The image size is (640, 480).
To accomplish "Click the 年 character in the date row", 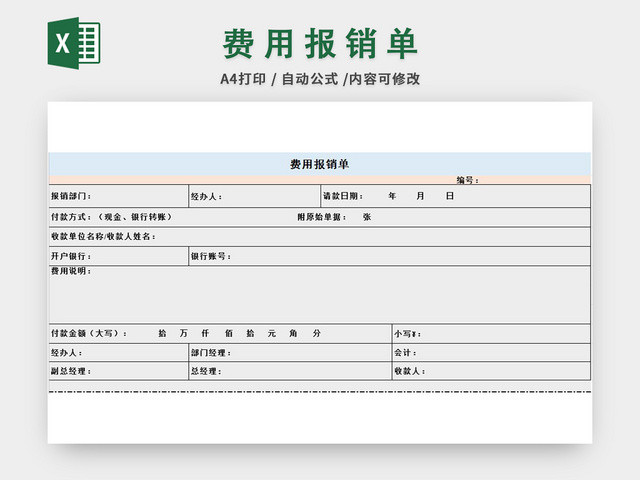I will click(392, 196).
